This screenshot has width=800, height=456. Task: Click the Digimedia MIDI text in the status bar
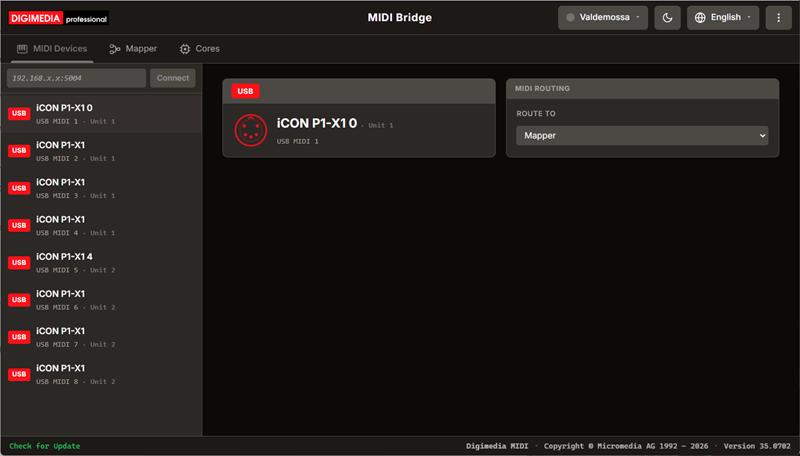point(497,446)
